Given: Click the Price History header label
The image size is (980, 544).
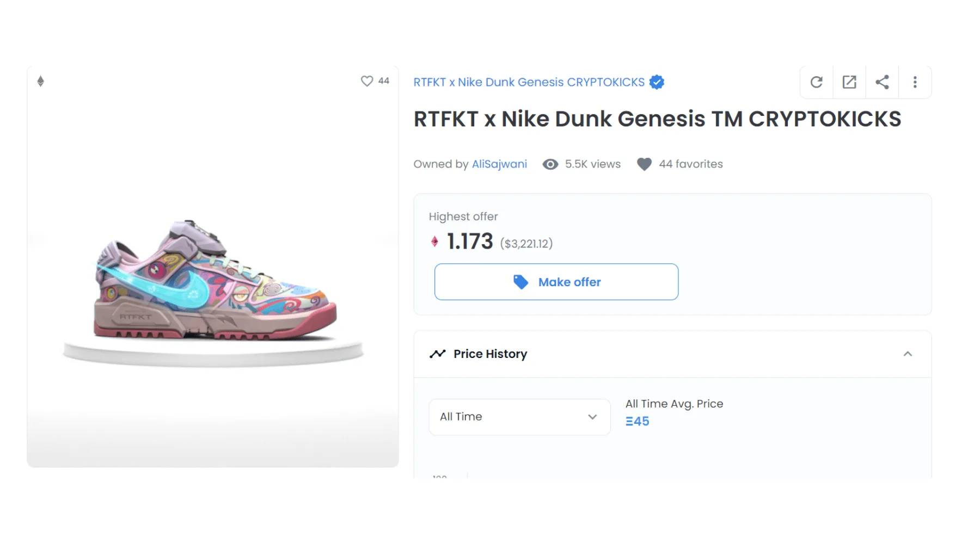Looking at the screenshot, I should pos(490,354).
